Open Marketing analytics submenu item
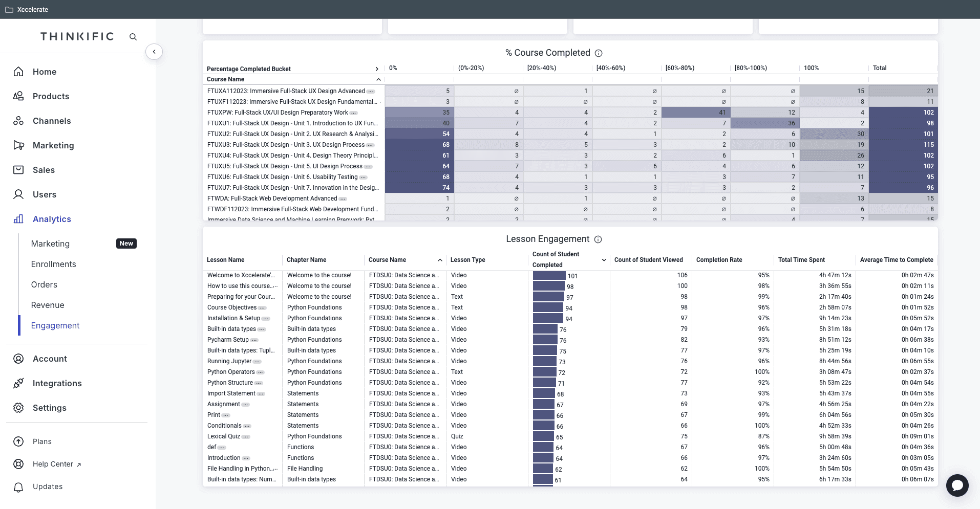 (50, 244)
